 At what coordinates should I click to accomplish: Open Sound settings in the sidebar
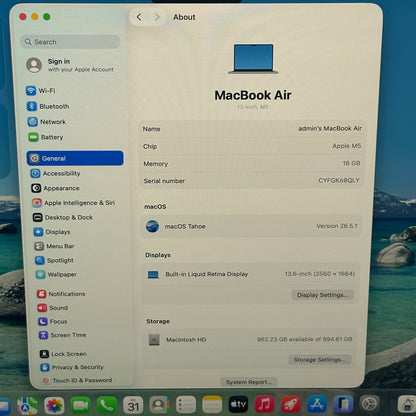[x=53, y=308]
